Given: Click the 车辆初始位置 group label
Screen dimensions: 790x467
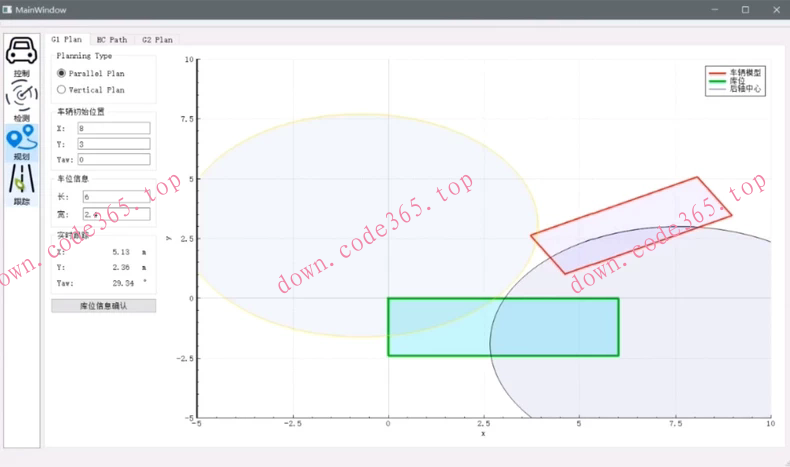Looking at the screenshot, I should click(81, 112).
